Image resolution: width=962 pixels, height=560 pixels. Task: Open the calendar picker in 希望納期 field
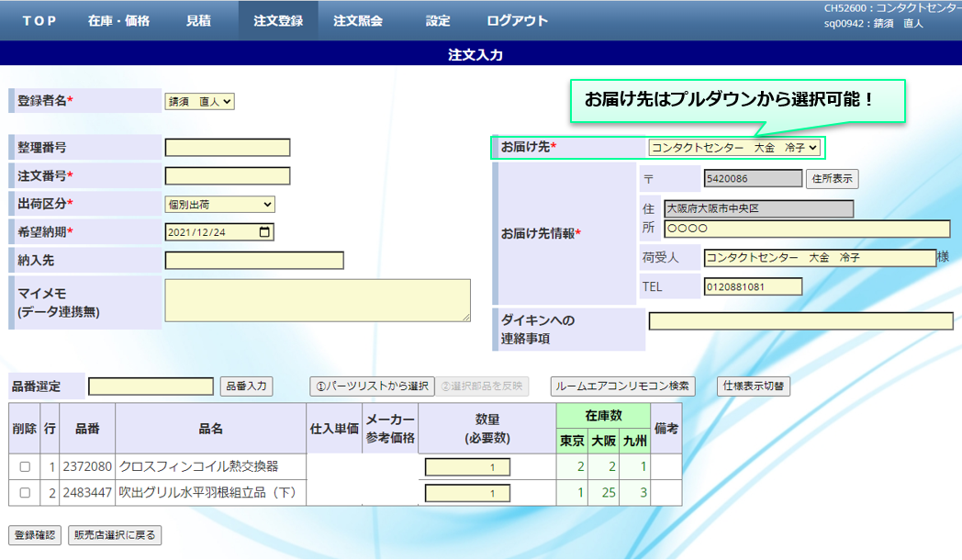[265, 232]
